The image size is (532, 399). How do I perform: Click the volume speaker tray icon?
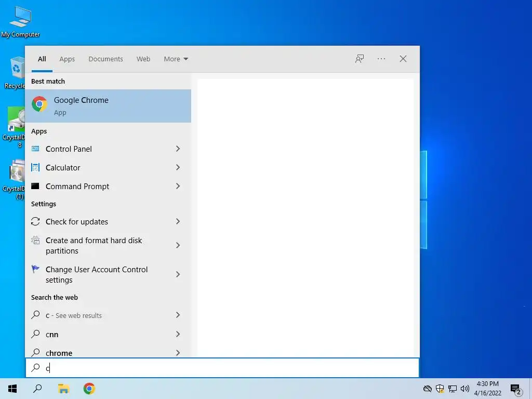465,389
